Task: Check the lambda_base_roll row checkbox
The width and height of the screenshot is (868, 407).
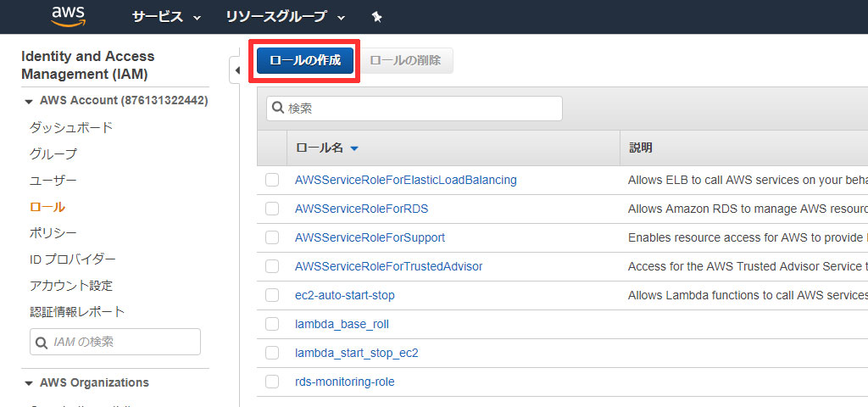Action: (x=272, y=324)
